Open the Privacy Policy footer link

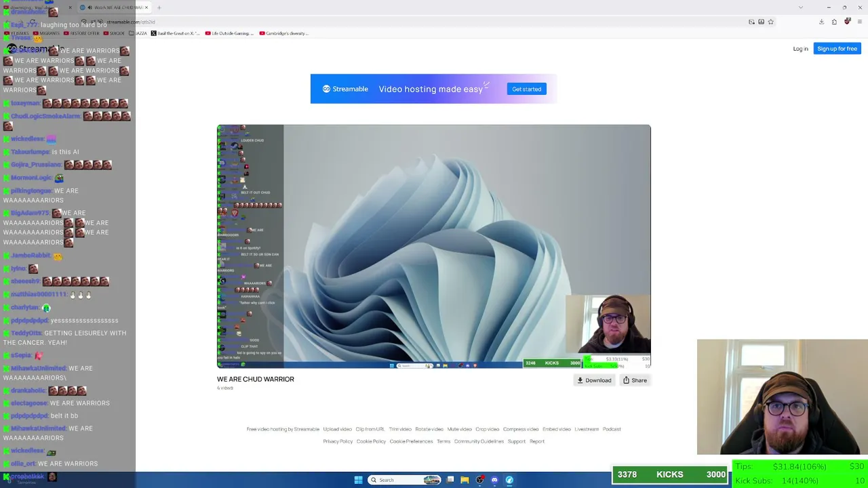[x=338, y=441]
